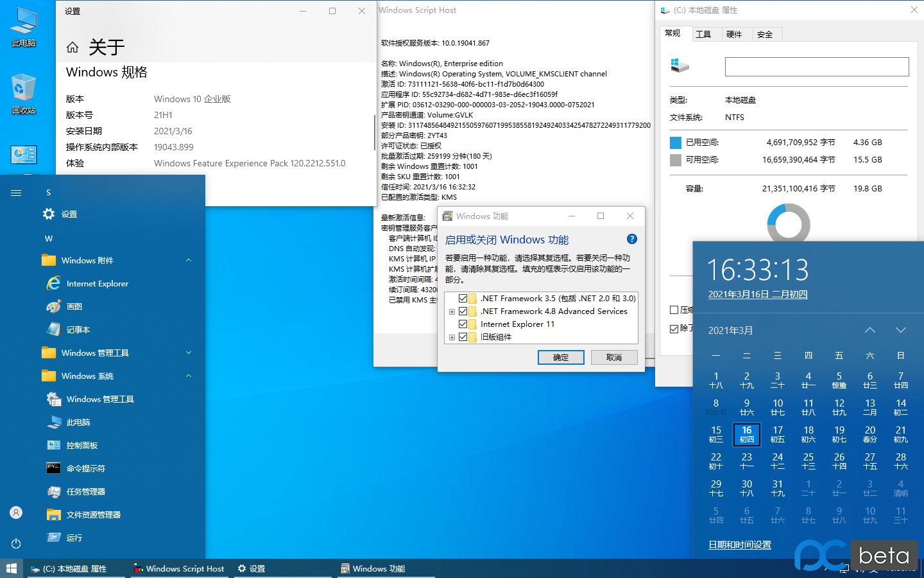Switch to Windows Script Host taskbar button
Screen dimensions: 924x578
pos(178,568)
